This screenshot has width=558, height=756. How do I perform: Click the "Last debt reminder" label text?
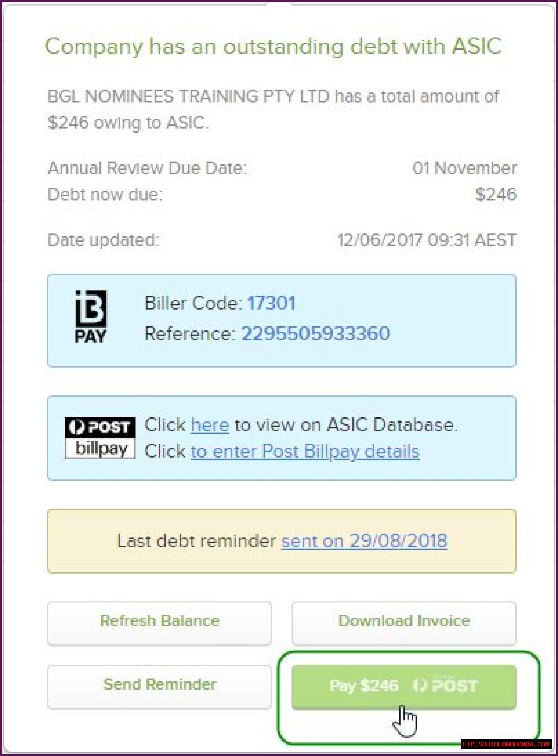click(x=196, y=541)
